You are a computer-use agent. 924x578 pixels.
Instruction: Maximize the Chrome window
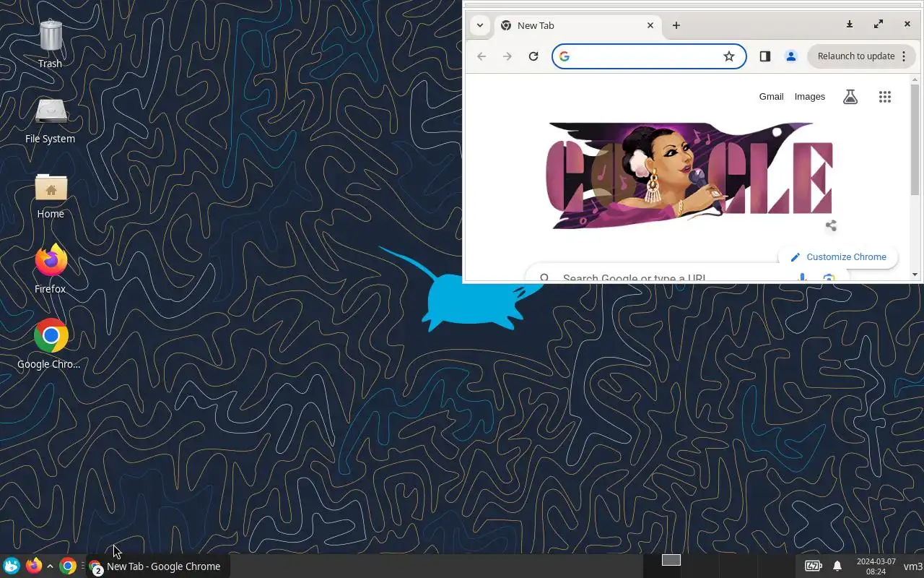[x=879, y=25]
